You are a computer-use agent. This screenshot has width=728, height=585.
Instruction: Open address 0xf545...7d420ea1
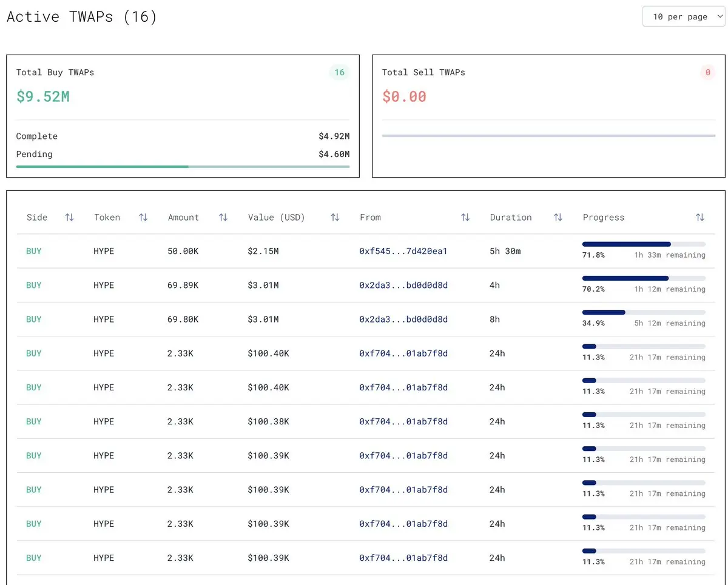[x=403, y=251]
